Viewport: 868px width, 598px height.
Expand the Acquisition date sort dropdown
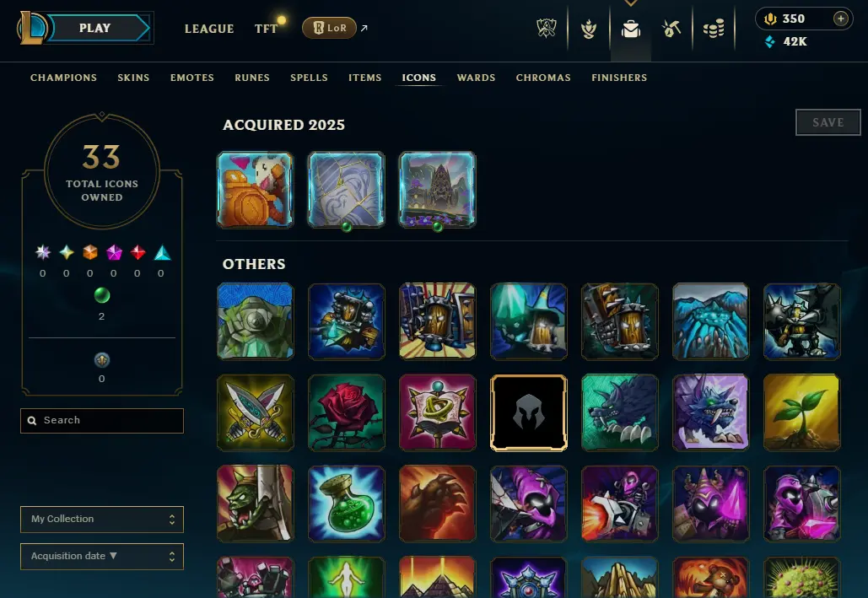pos(102,557)
